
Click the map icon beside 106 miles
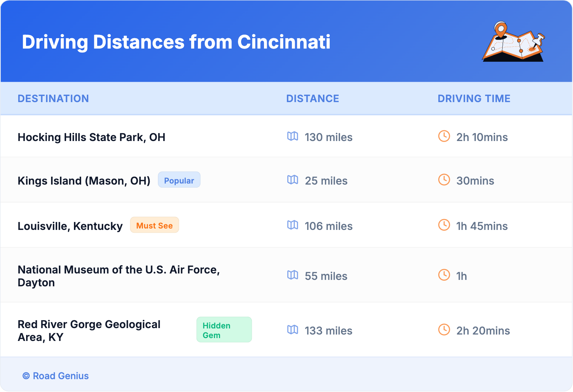(293, 225)
